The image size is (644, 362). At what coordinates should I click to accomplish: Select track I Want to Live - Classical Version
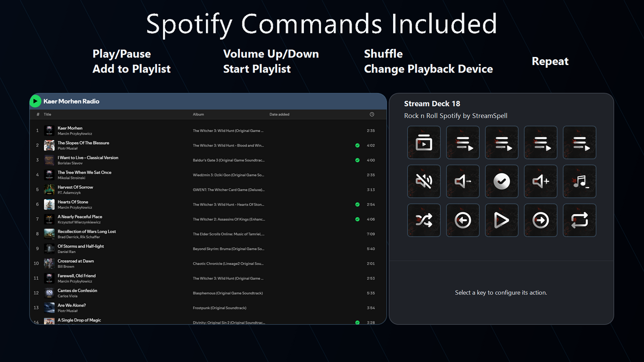pos(88,158)
